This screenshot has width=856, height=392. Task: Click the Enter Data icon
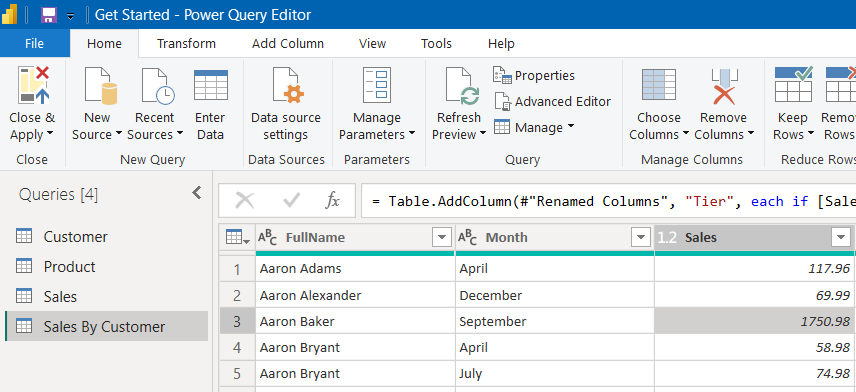point(211,85)
